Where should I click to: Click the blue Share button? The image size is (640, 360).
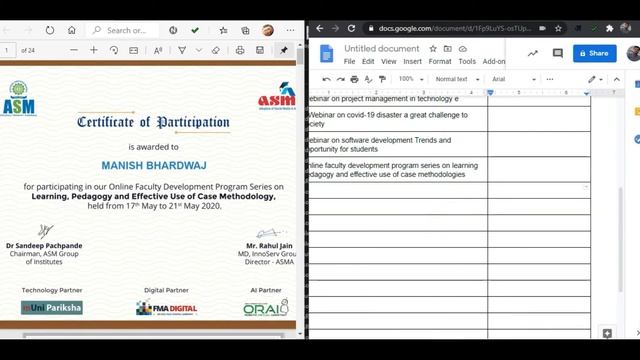tap(595, 53)
